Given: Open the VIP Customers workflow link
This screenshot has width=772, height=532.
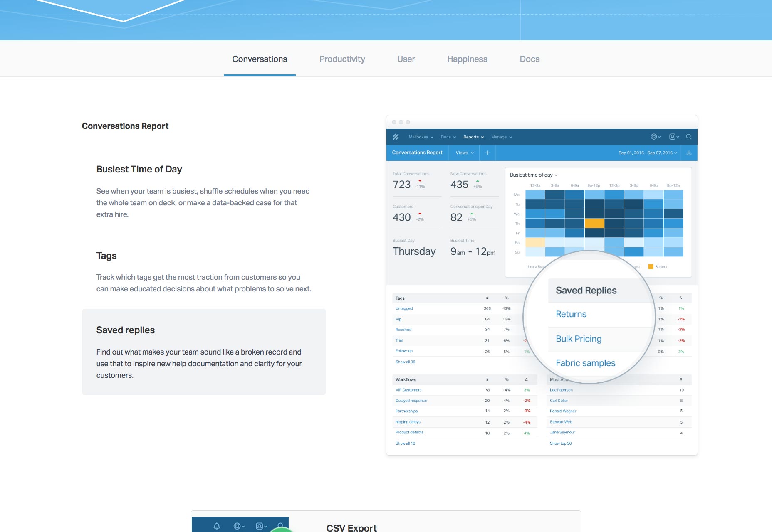Looking at the screenshot, I should click(x=408, y=390).
